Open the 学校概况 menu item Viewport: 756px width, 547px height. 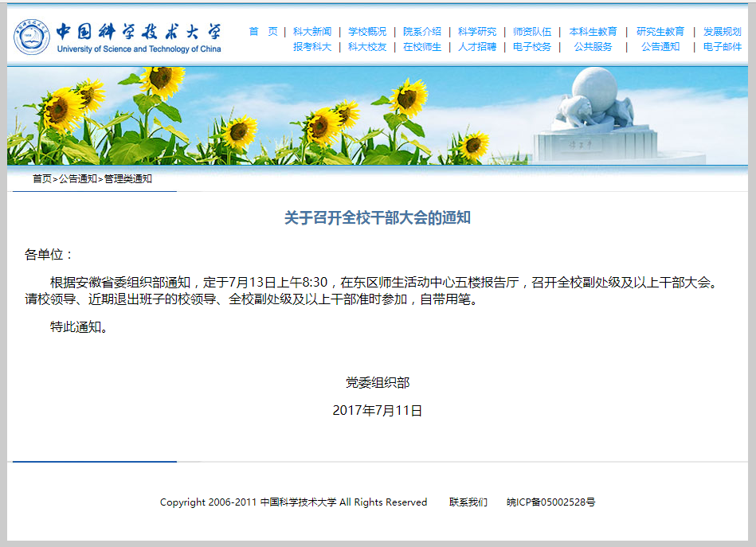[x=367, y=32]
